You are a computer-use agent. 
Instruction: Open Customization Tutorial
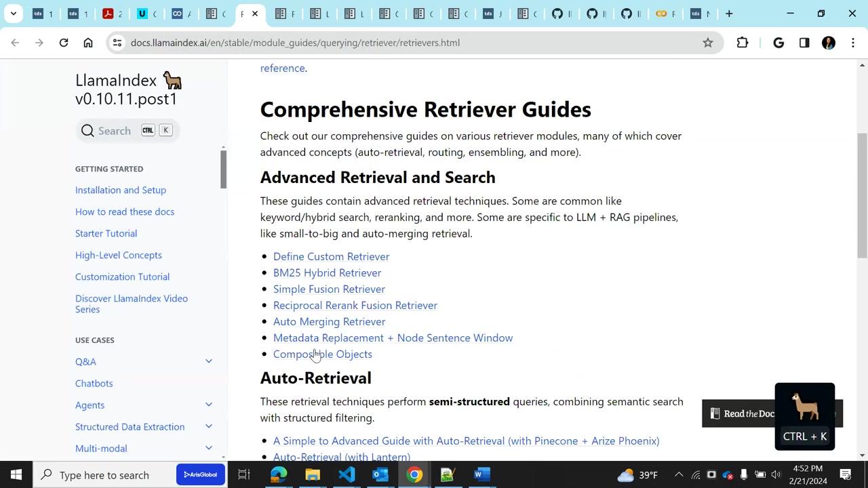pos(122,277)
